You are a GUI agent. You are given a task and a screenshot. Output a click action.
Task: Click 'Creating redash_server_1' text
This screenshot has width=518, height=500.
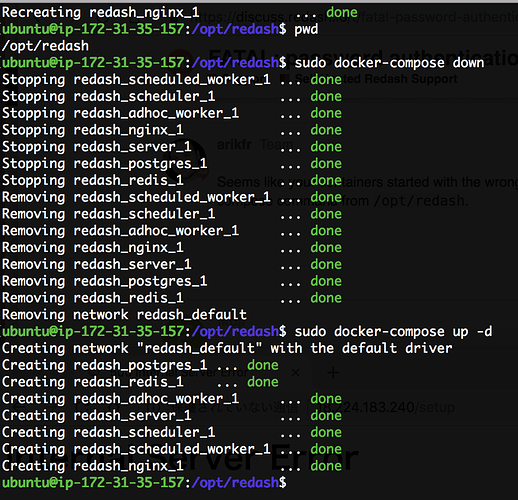[97, 415]
